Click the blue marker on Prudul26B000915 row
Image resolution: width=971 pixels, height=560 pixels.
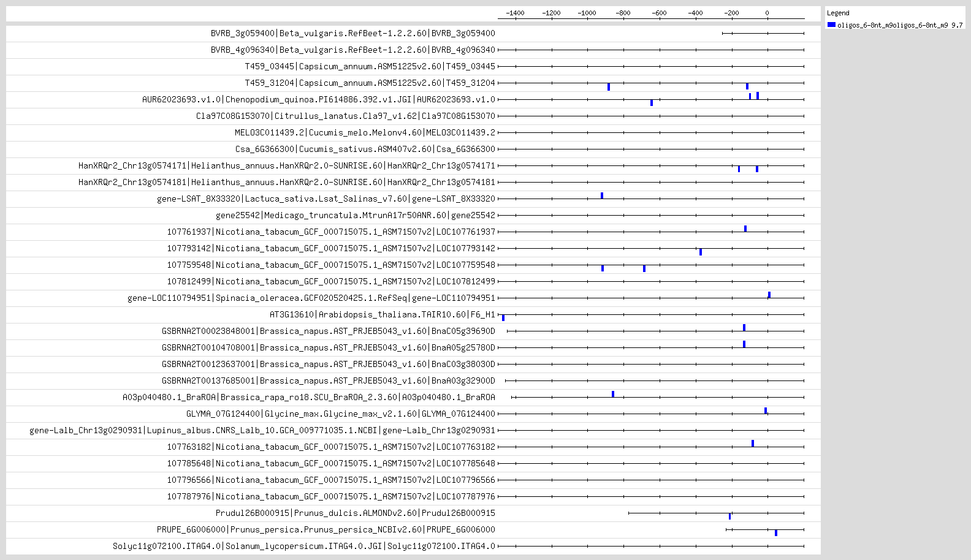[729, 516]
